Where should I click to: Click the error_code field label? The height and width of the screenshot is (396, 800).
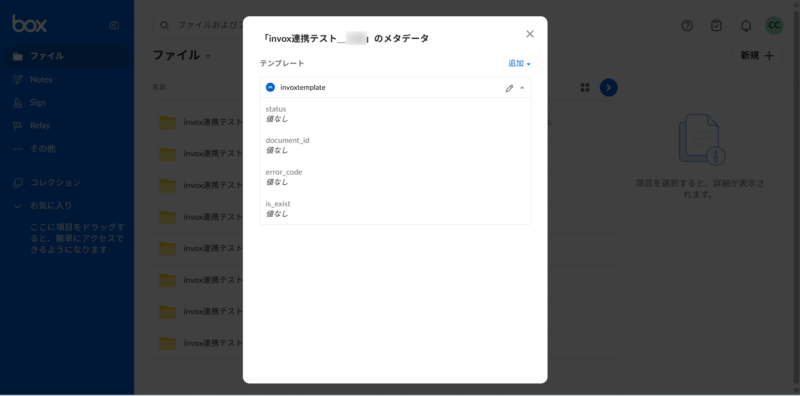click(284, 172)
